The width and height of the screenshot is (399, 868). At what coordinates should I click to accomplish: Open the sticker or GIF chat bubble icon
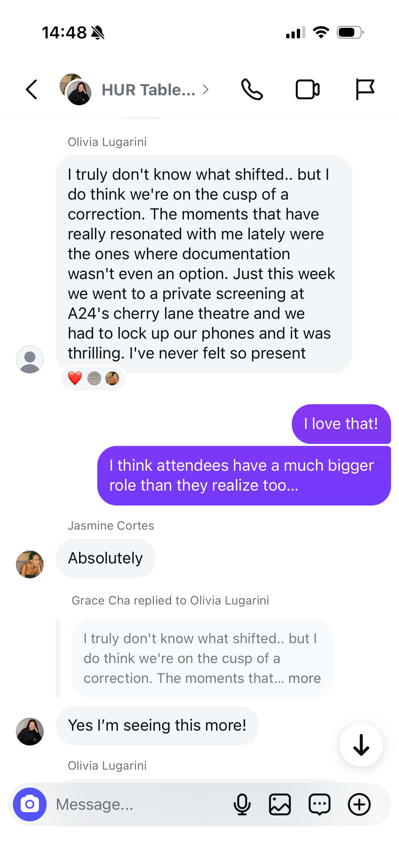pos(320,804)
